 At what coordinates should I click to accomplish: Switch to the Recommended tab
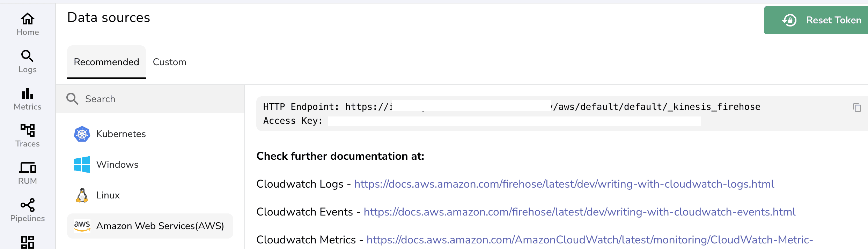click(106, 62)
